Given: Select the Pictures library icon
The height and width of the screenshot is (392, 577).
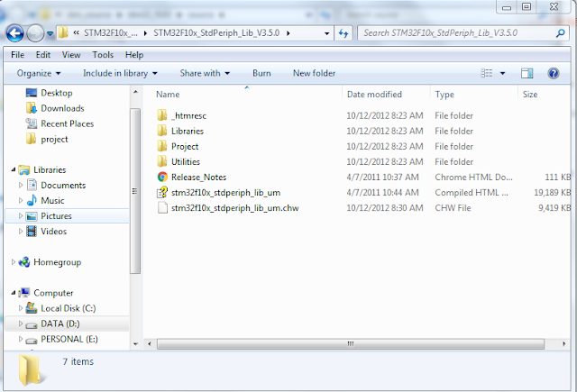Looking at the screenshot, I should (32, 216).
